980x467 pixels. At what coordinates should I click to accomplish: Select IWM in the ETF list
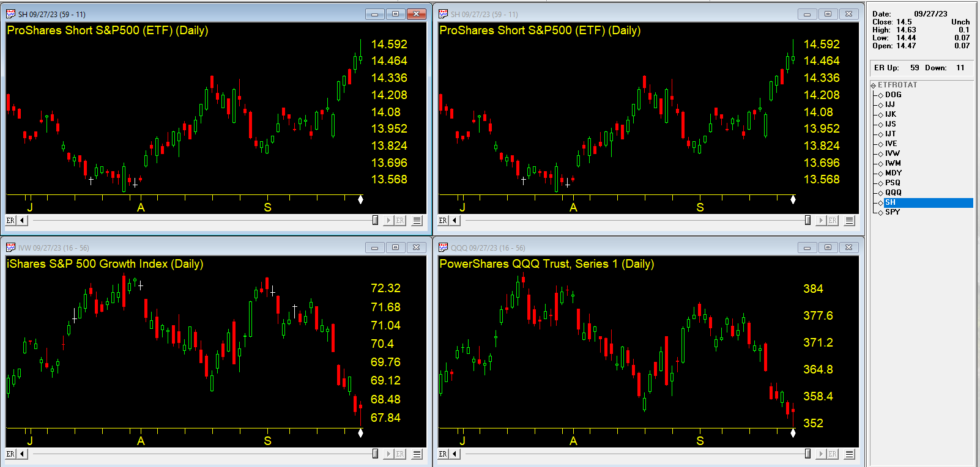893,163
